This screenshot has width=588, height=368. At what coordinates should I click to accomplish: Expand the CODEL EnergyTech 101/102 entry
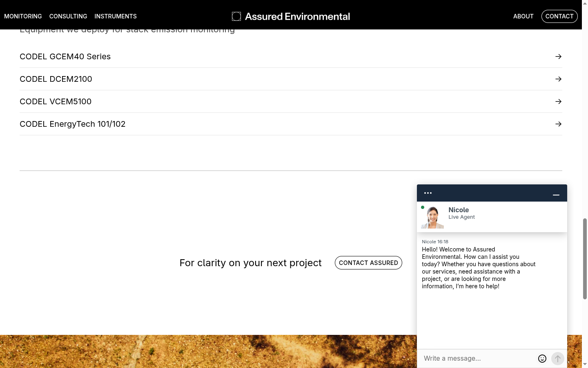[x=72, y=124]
